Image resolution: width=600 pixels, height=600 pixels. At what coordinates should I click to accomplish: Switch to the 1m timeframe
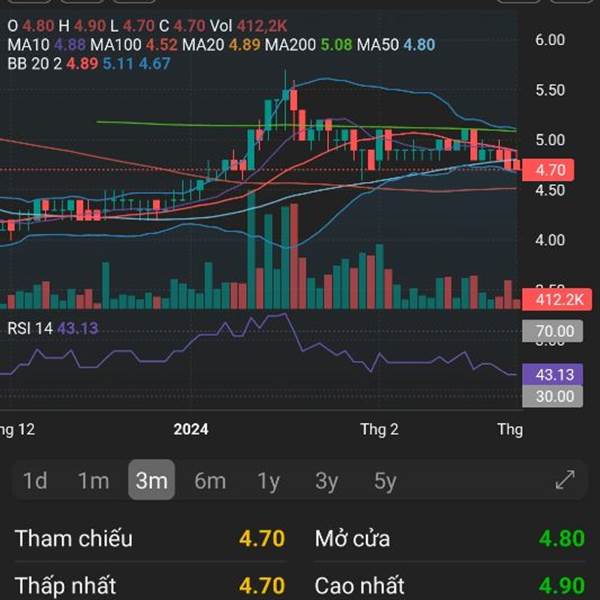tap(93, 481)
